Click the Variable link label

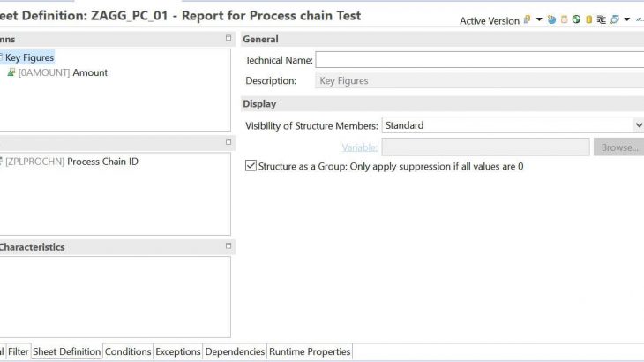[x=359, y=147]
